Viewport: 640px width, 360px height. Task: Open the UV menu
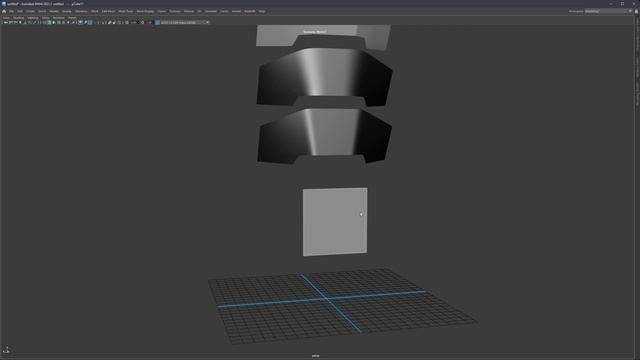(x=200, y=11)
